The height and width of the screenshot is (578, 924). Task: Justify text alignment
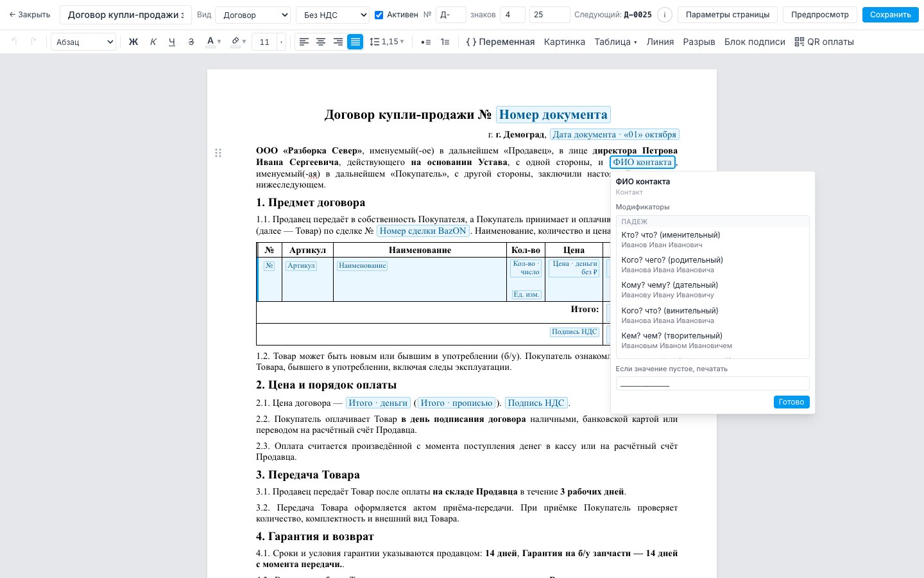pos(355,42)
